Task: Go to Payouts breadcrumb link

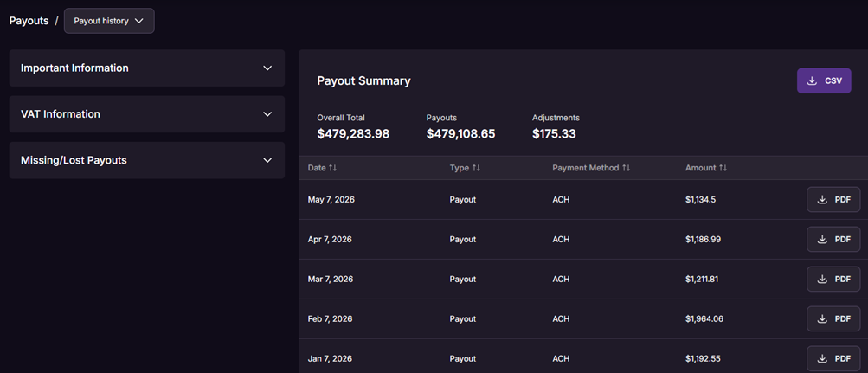Action: (29, 21)
